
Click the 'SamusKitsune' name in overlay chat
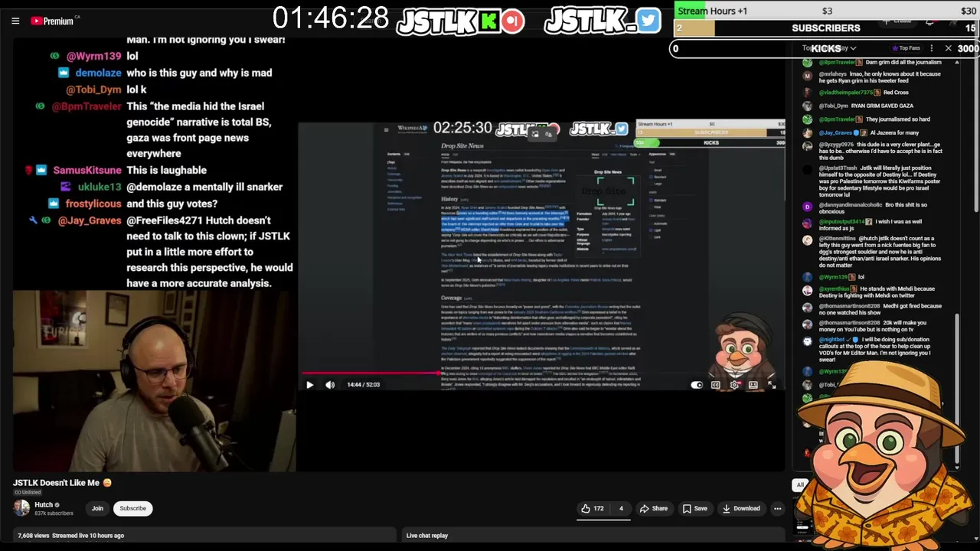point(87,171)
